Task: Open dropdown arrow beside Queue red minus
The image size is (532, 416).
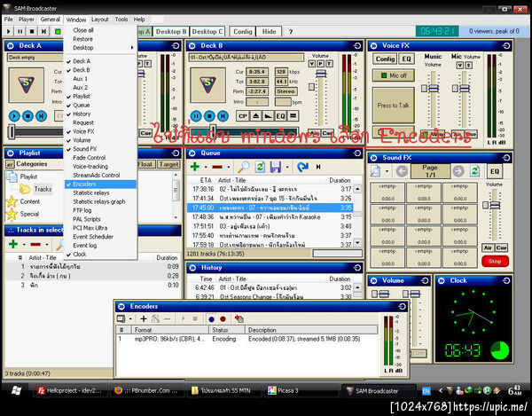Action: coord(228,166)
